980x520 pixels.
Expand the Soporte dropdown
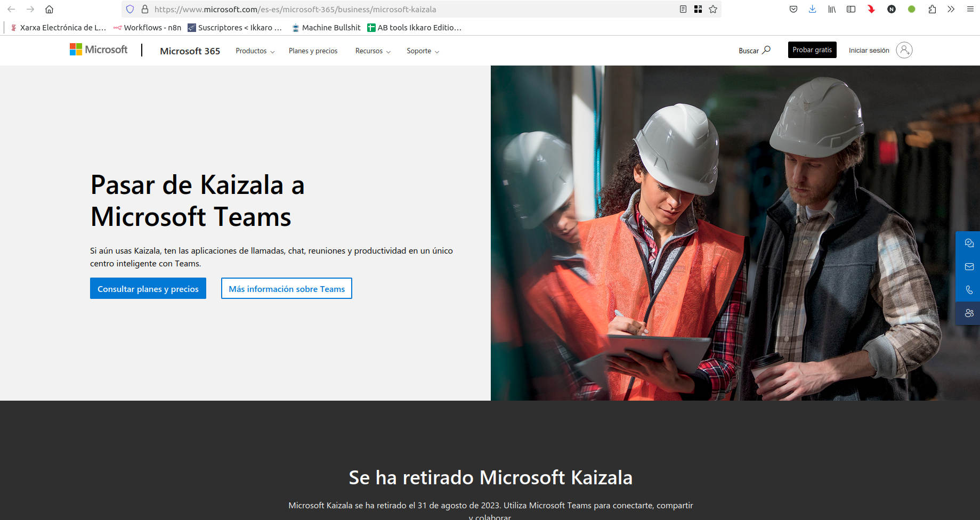[422, 51]
